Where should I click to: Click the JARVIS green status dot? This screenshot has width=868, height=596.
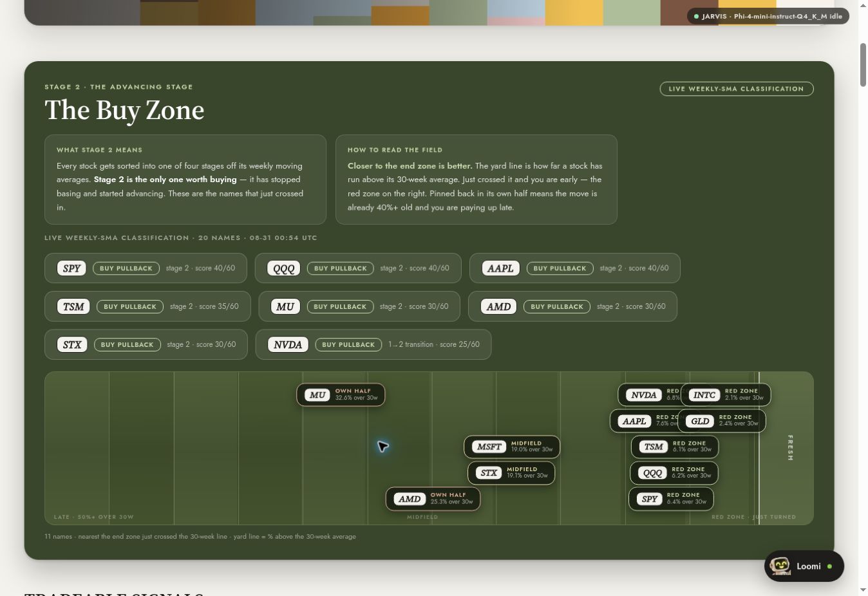[x=696, y=17]
